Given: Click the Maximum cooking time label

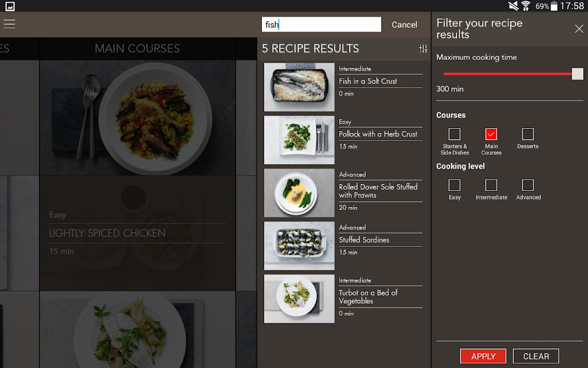Looking at the screenshot, I should coord(476,57).
